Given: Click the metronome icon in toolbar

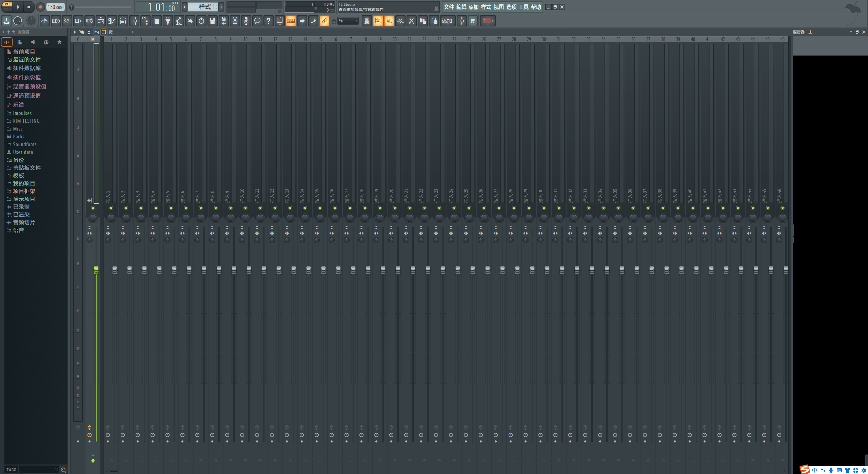Looking at the screenshot, I should coord(44,21).
